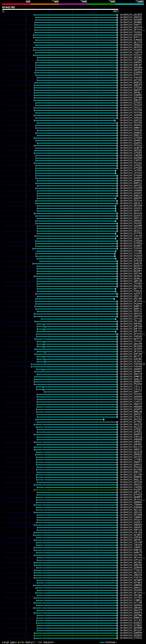
Task: Open hit UniRef100_Q9AT81
Action: (131, 17)
